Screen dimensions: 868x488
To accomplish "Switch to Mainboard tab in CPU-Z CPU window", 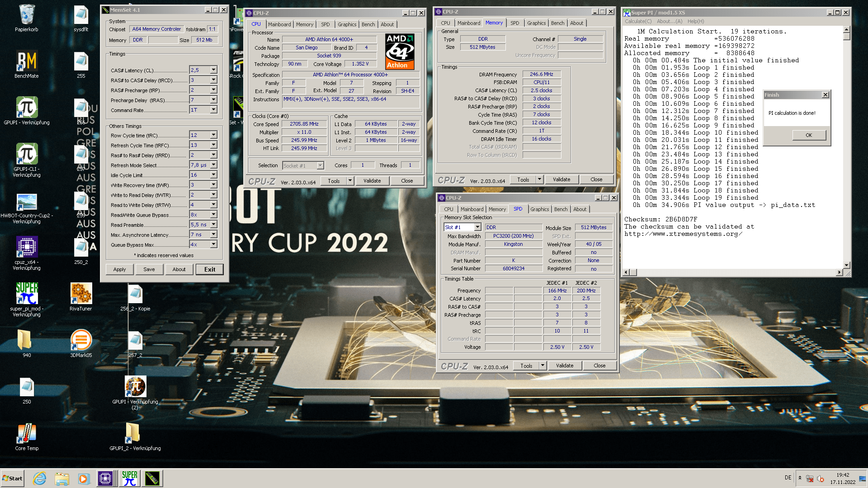I will click(x=279, y=24).
